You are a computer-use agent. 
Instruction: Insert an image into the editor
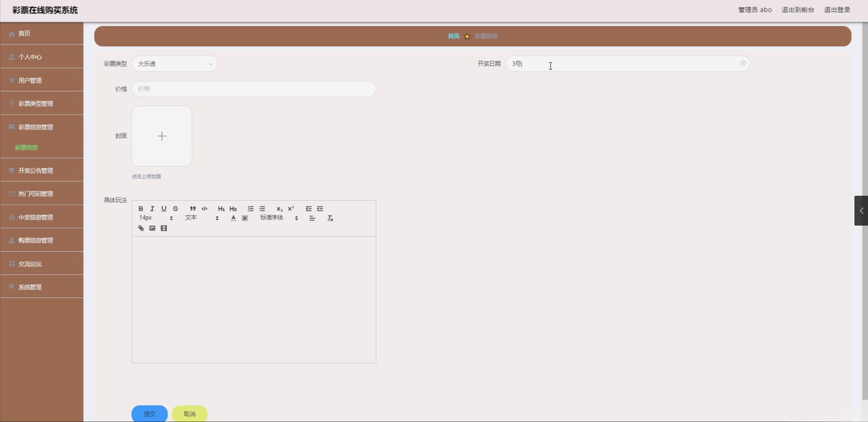coord(152,228)
